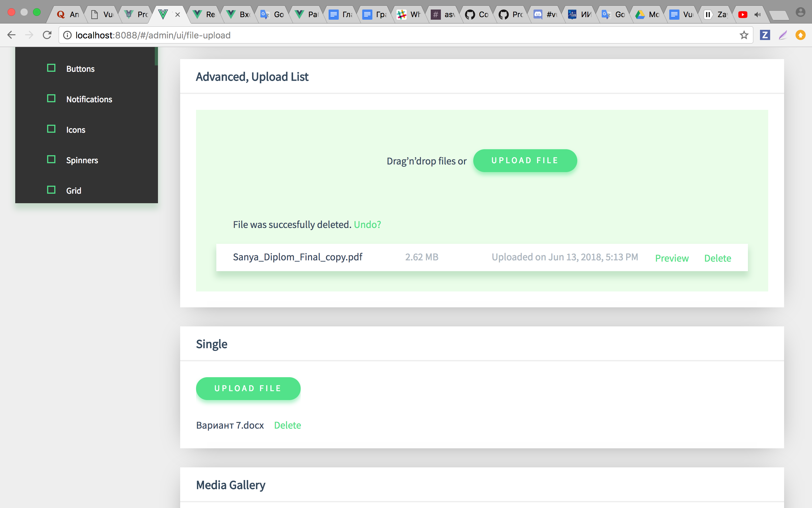Screen dimensions: 812x508
Task: Switch to the Discord '#vu' tab
Action: (x=546, y=15)
